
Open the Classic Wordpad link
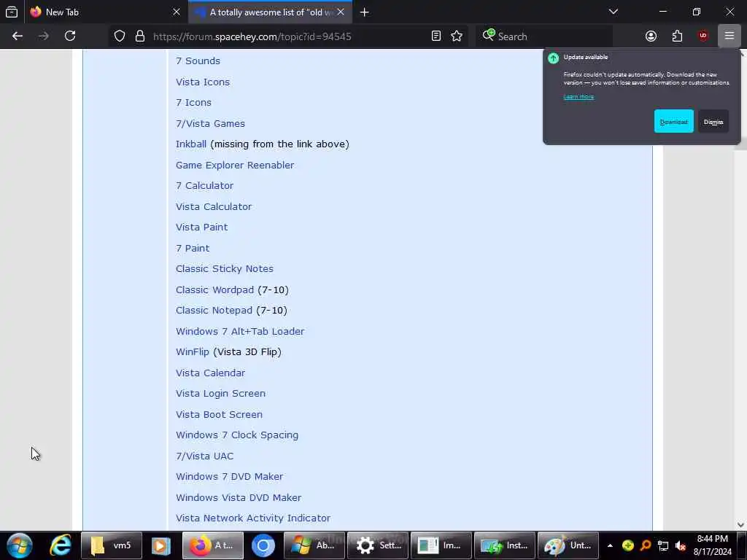215,289
